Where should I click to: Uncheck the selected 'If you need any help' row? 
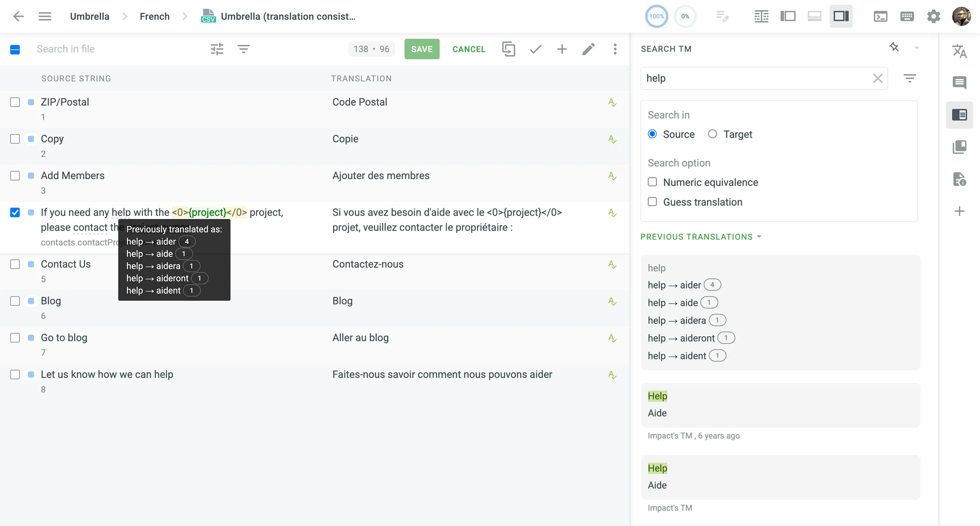click(15, 212)
